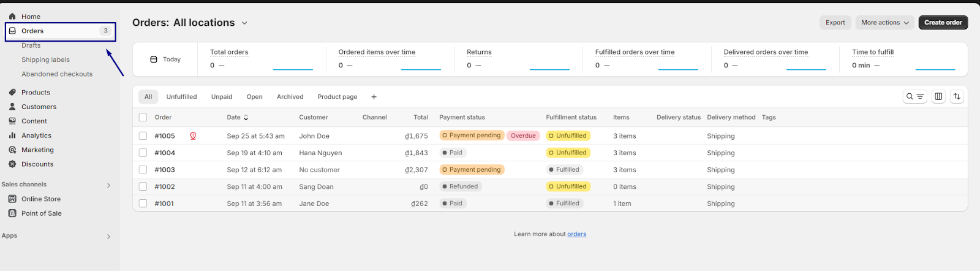Viewport: 980px width, 271px height.
Task: Open the Today date range picker
Action: (x=165, y=59)
